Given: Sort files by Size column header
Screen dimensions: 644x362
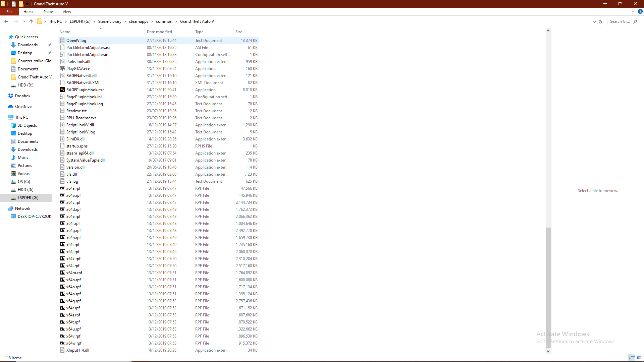Looking at the screenshot, I should pos(239,32).
